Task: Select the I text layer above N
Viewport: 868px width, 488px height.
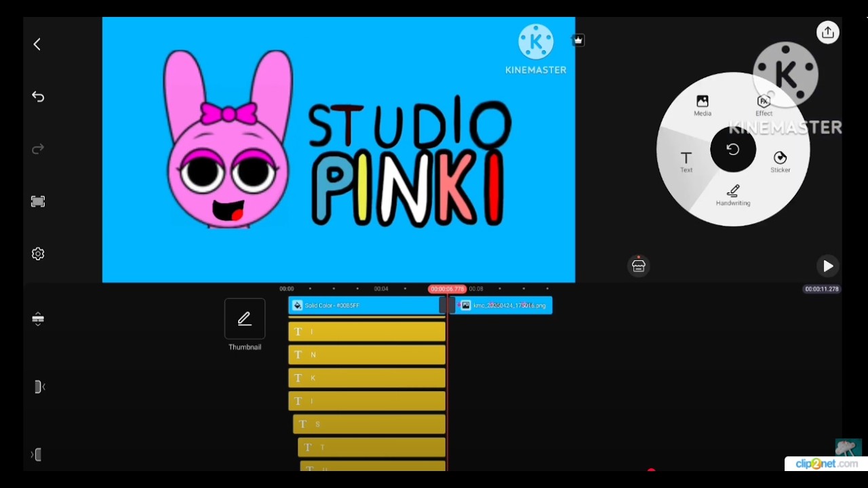Action: [x=367, y=331]
